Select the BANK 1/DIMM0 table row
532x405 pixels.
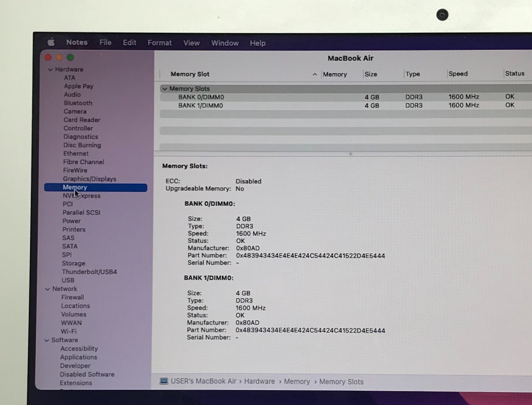pyautogui.click(x=346, y=105)
